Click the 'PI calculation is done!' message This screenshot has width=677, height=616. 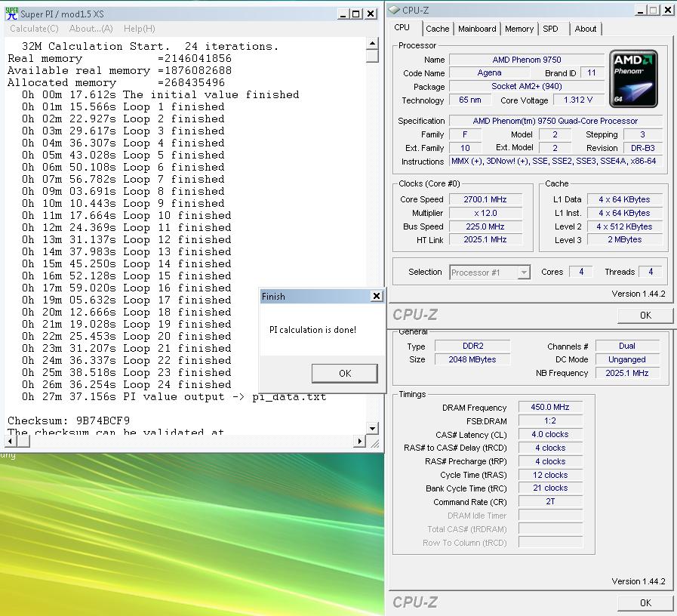(x=312, y=330)
